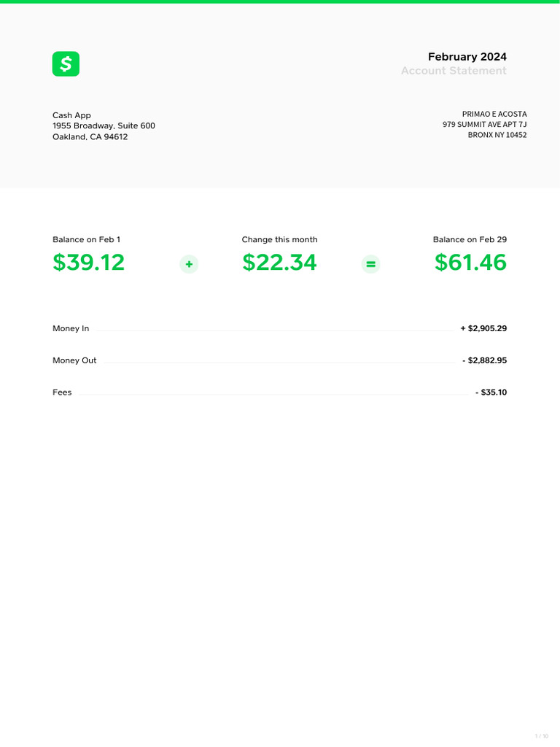The image size is (560, 747).
Task: Click the Change this month label
Action: 279,240
